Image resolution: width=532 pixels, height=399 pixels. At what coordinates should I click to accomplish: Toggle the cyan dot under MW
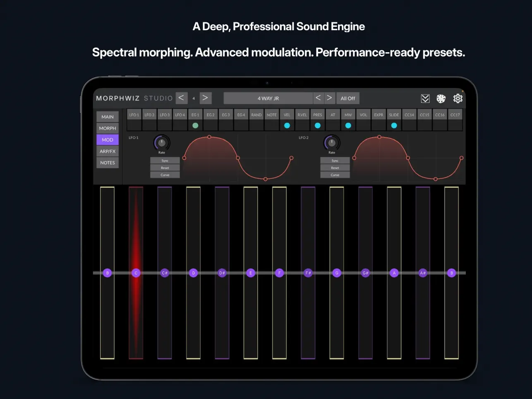348,125
